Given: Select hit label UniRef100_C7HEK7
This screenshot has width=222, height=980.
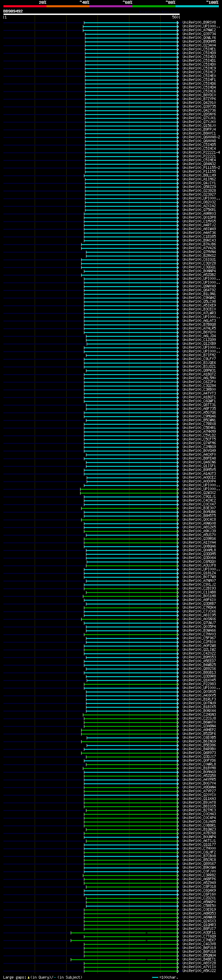Looking at the screenshot, I should [x=199, y=940].
